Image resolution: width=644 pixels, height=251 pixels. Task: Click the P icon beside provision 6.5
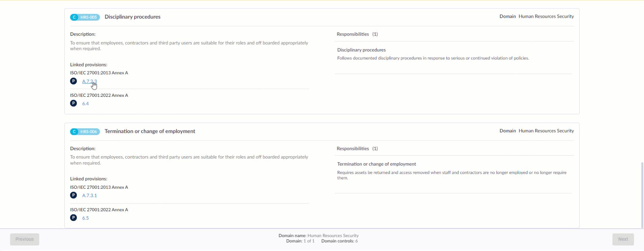74,218
